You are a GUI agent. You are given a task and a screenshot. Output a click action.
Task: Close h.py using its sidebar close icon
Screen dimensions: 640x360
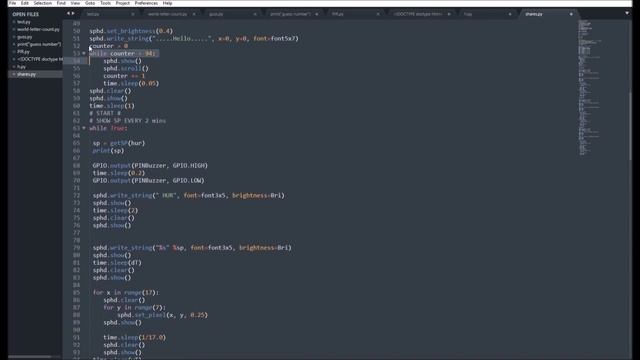(13, 67)
